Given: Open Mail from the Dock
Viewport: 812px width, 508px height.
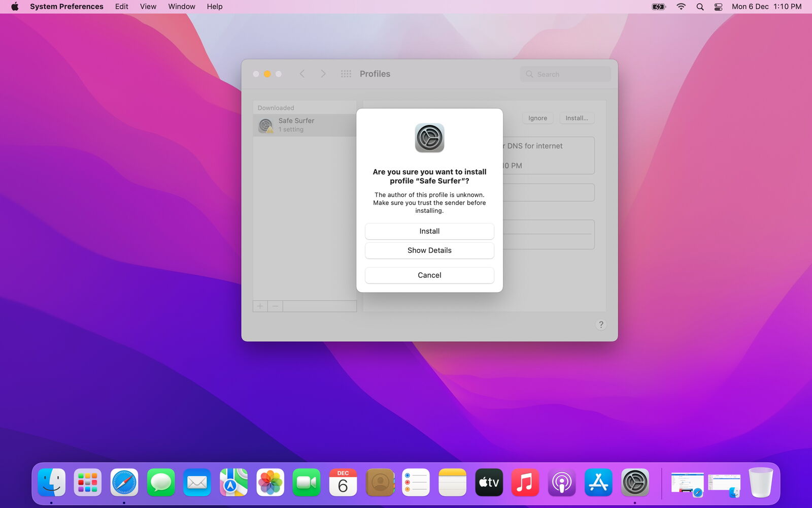Looking at the screenshot, I should (197, 483).
